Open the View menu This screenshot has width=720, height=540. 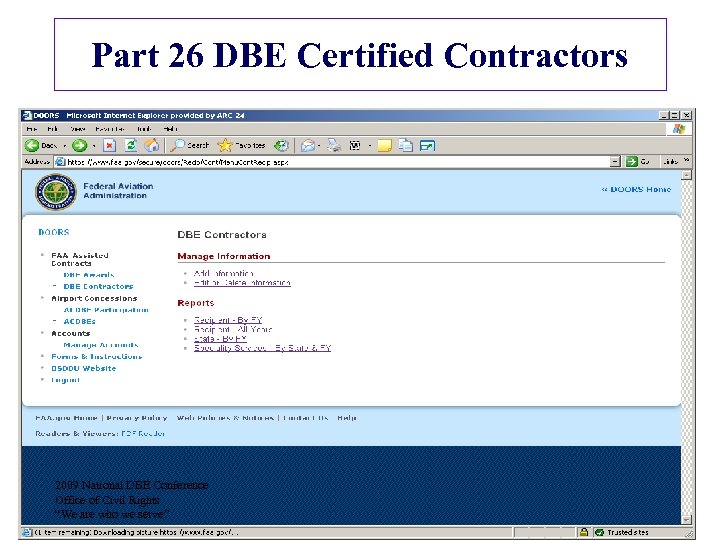coord(78,129)
